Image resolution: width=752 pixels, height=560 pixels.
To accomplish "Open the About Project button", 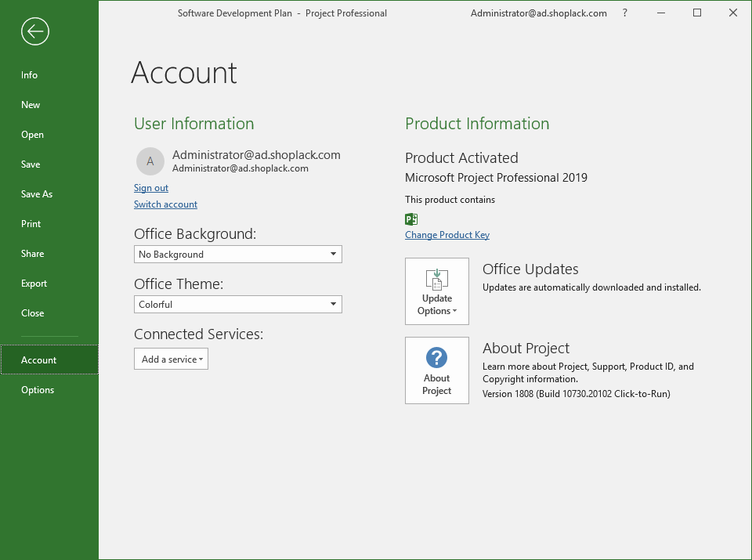I will [x=437, y=370].
